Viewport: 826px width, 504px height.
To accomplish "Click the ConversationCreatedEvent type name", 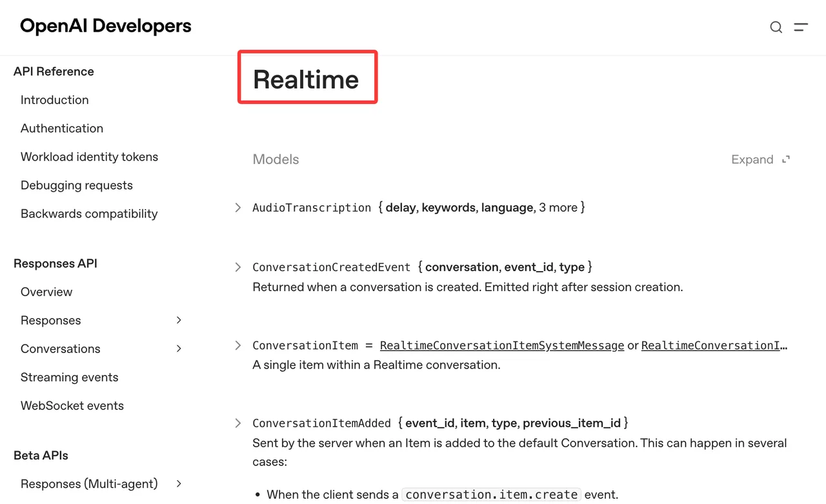I will coord(332,267).
